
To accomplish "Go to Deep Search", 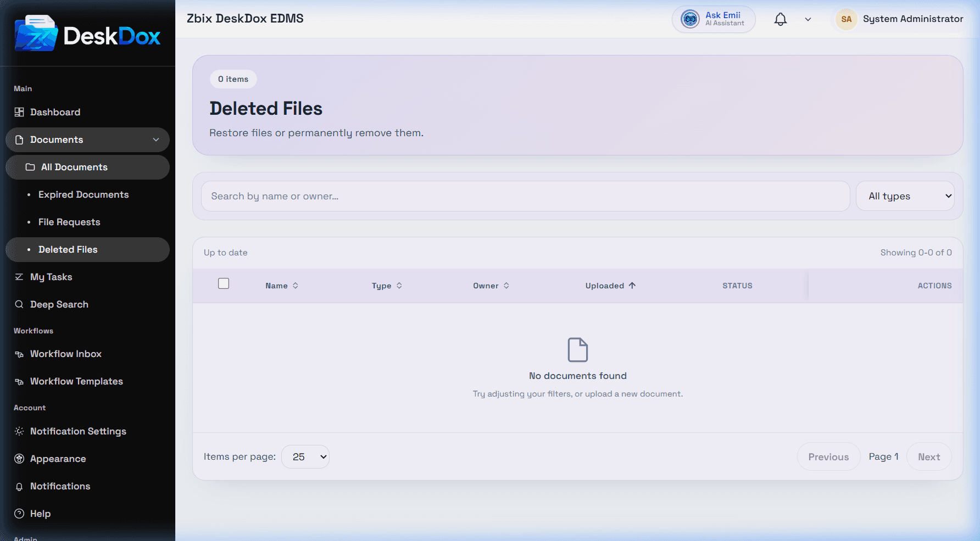I will pos(88,304).
